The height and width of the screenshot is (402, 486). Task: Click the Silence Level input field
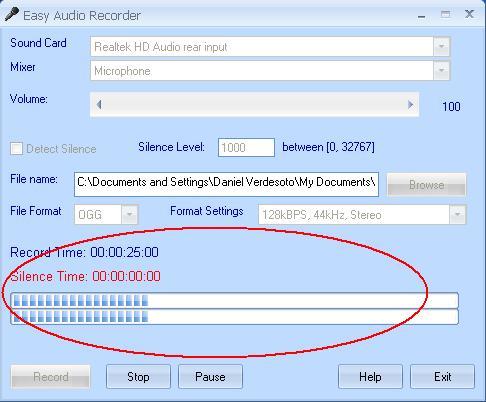pyautogui.click(x=246, y=147)
